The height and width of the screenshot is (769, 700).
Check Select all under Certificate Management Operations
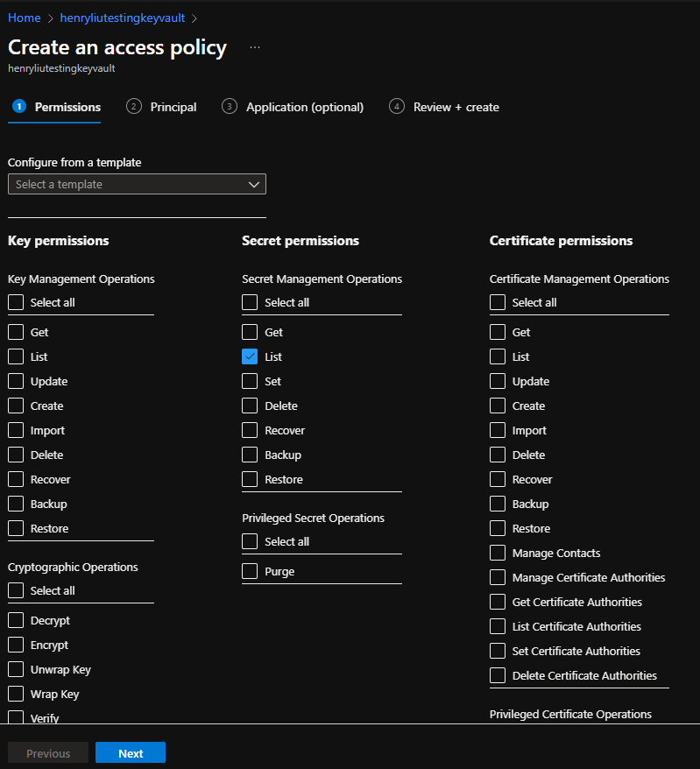[498, 302]
